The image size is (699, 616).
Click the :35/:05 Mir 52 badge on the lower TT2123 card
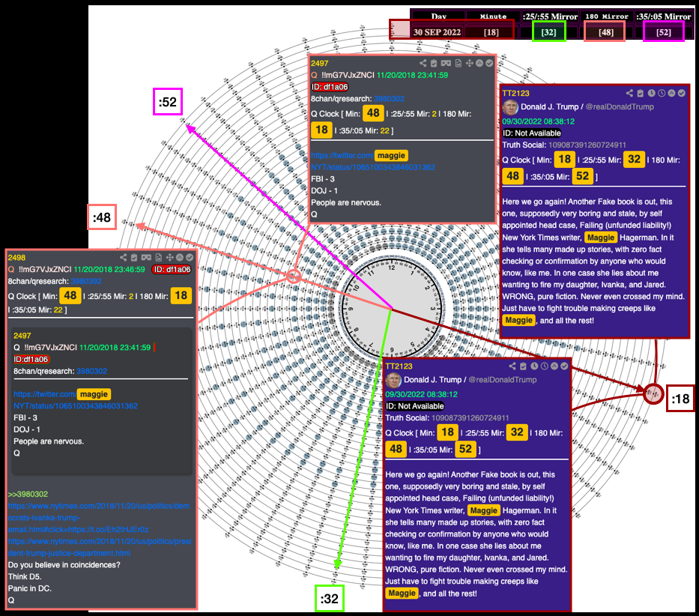pyautogui.click(x=465, y=449)
